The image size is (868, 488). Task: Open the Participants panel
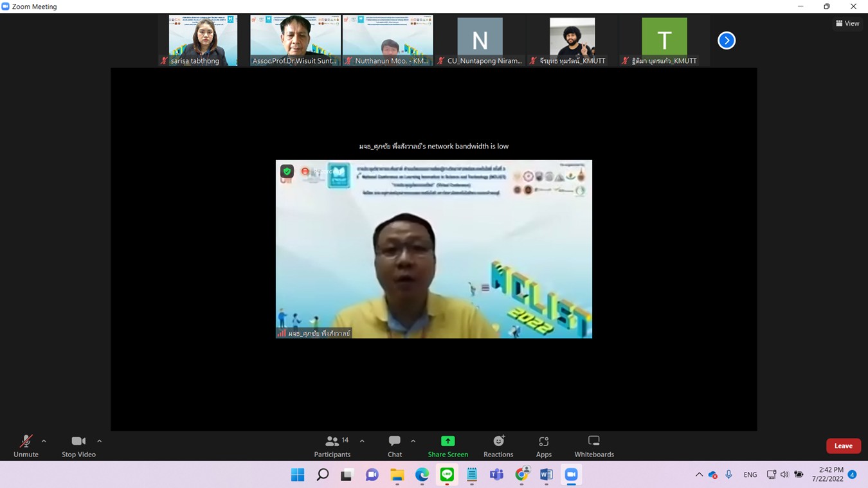[x=332, y=446]
